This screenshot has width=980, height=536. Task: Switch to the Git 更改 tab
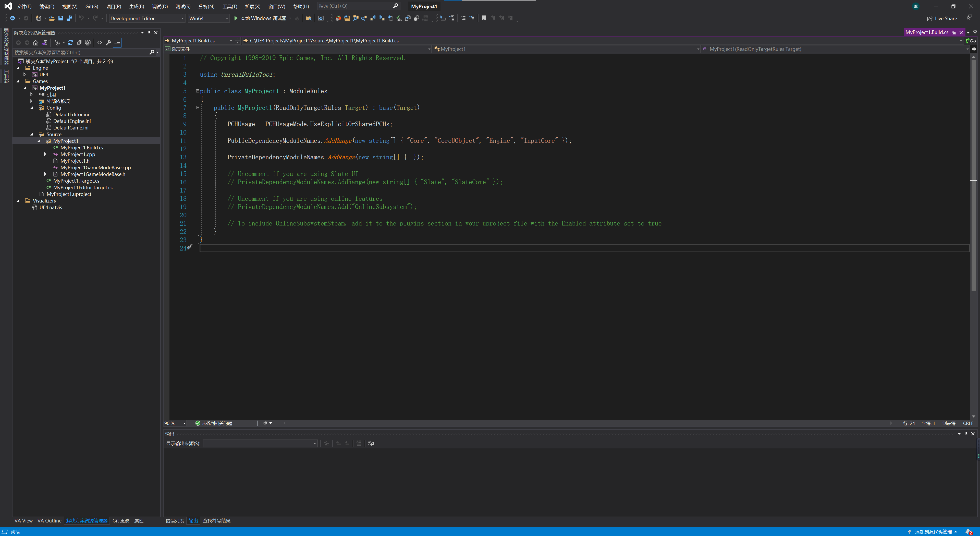[x=121, y=521]
